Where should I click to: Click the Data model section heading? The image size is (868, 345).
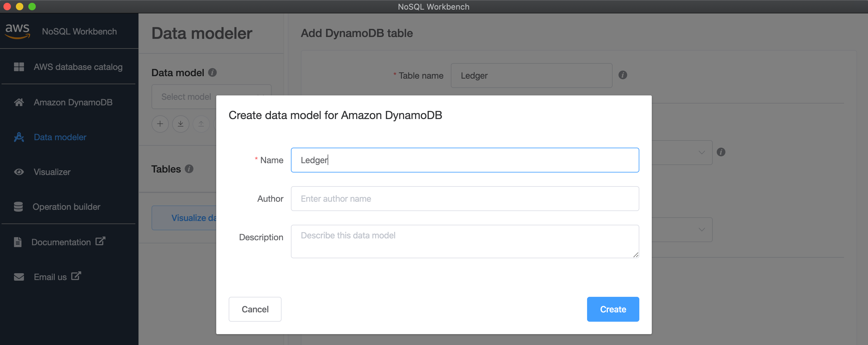[178, 72]
